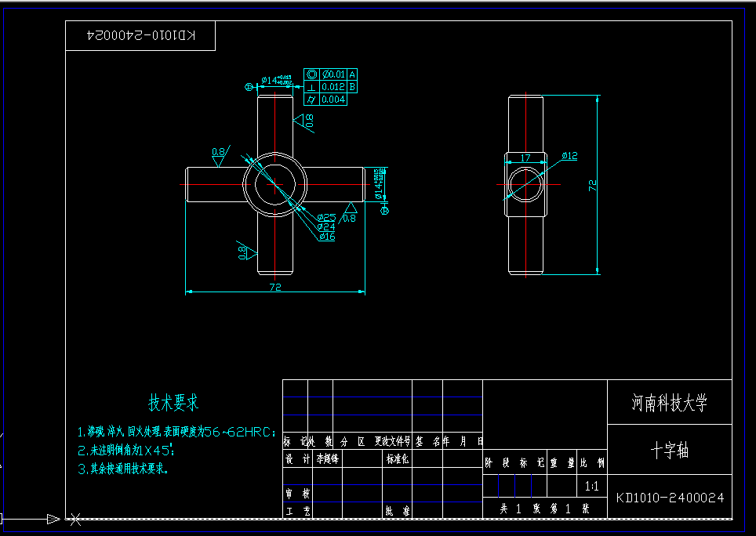Select the ø16 diameter dimension
The height and width of the screenshot is (536, 756).
click(326, 237)
